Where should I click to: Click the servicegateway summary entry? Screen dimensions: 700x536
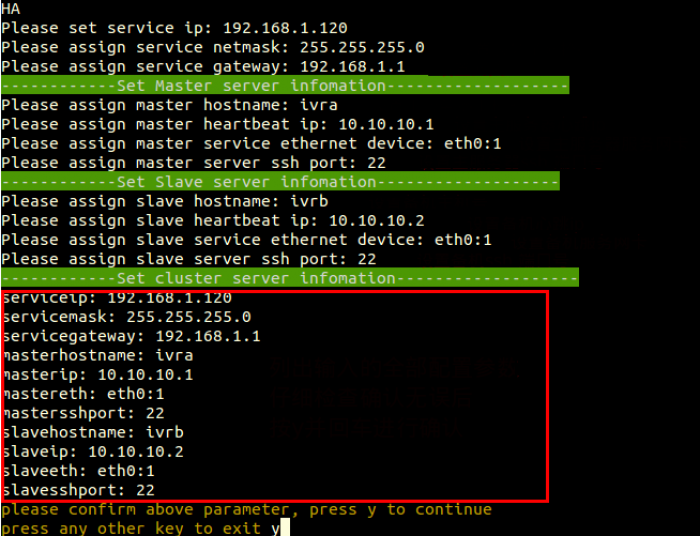pos(131,336)
